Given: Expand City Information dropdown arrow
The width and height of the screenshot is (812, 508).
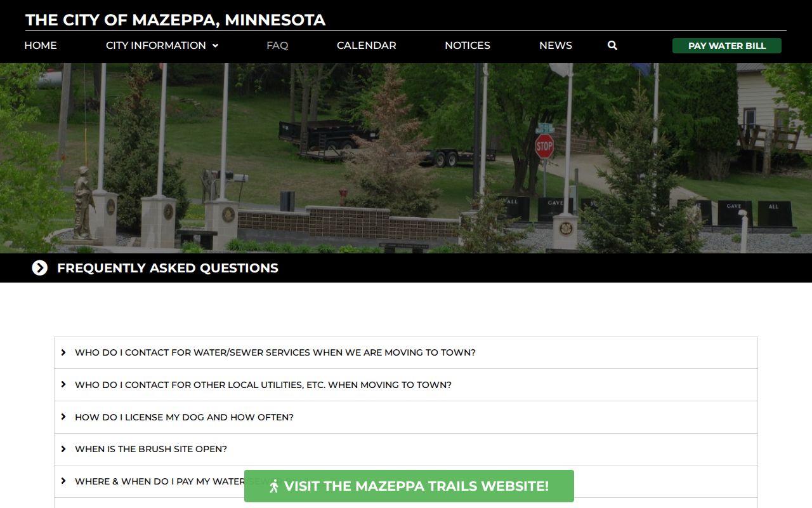Looking at the screenshot, I should tap(215, 46).
